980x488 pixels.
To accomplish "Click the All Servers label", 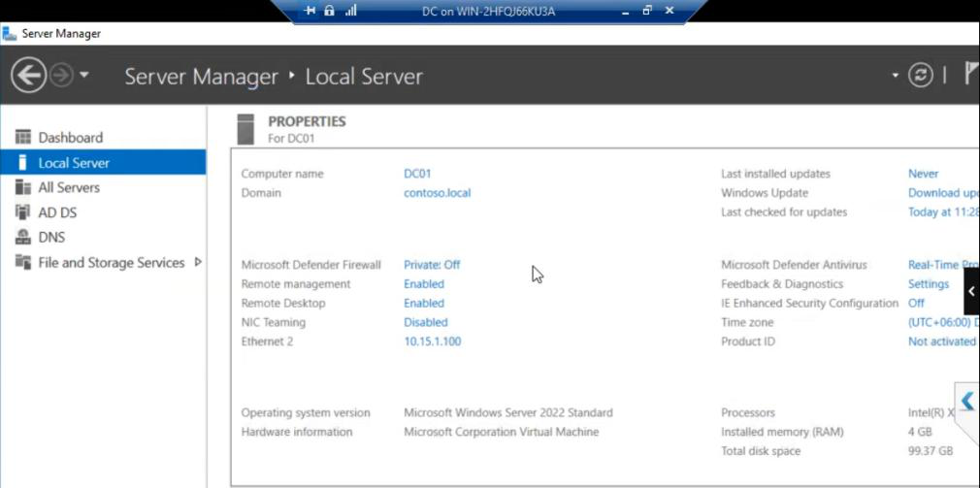I will (x=69, y=187).
